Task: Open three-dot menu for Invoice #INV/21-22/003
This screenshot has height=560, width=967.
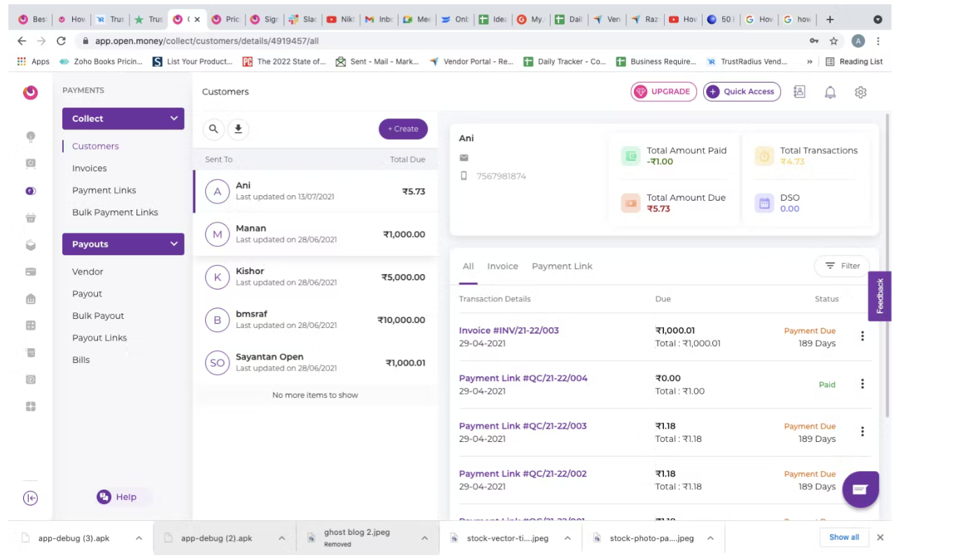Action: (862, 336)
